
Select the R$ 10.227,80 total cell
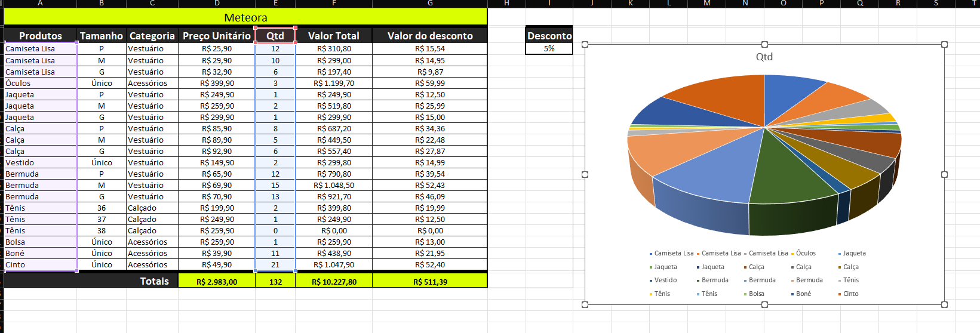(x=334, y=281)
